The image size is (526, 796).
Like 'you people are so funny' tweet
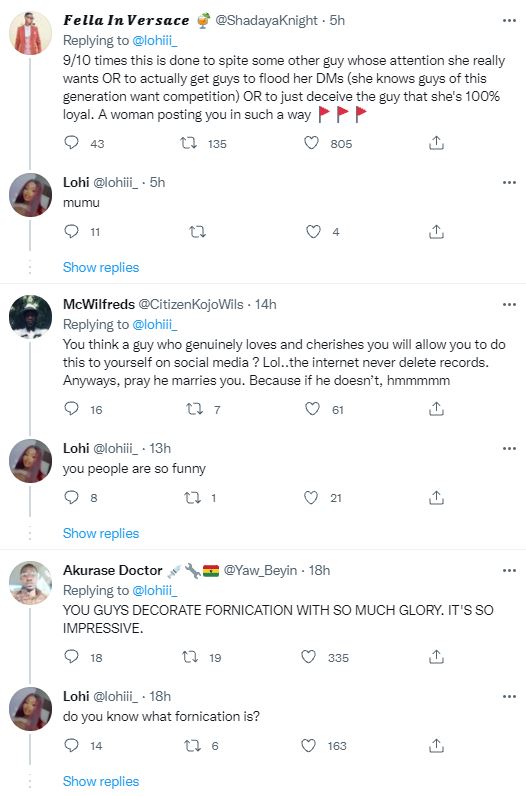coord(311,498)
